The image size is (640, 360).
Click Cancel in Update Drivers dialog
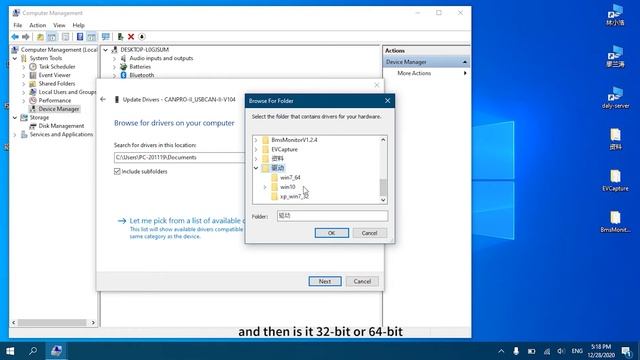(x=362, y=281)
